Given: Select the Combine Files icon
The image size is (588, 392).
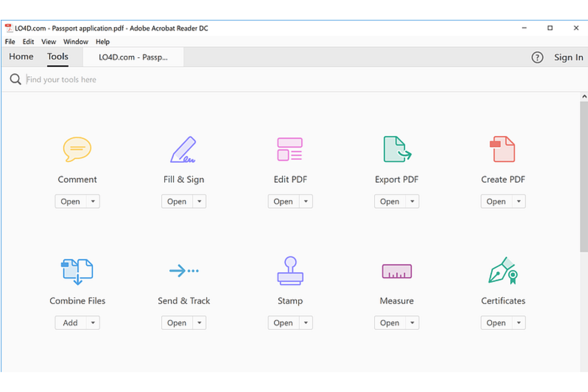Looking at the screenshot, I should [77, 272].
